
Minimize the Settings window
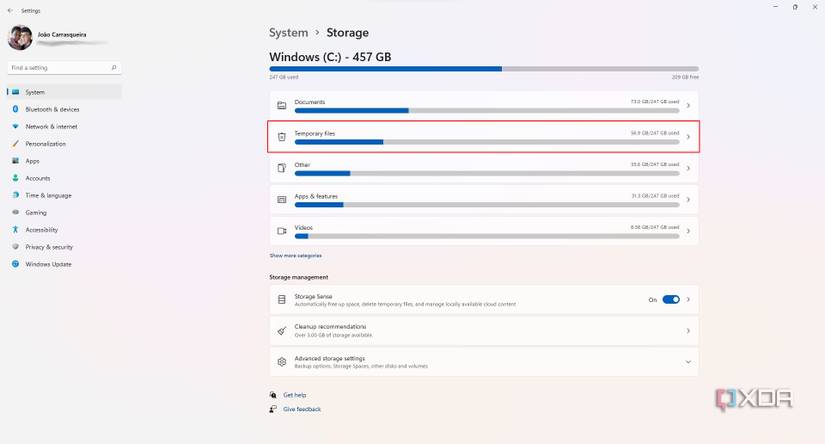[x=775, y=7]
